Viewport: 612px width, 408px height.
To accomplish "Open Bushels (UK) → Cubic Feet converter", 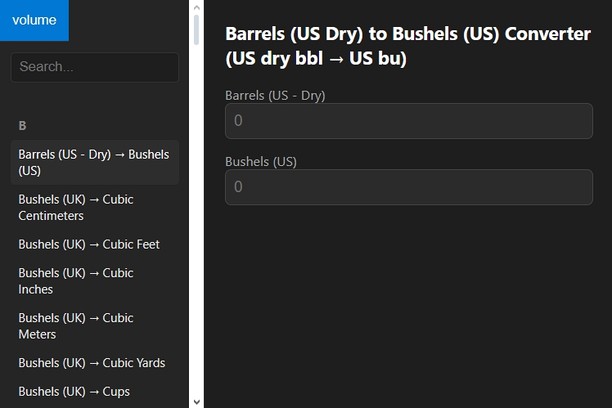I will tap(89, 244).
